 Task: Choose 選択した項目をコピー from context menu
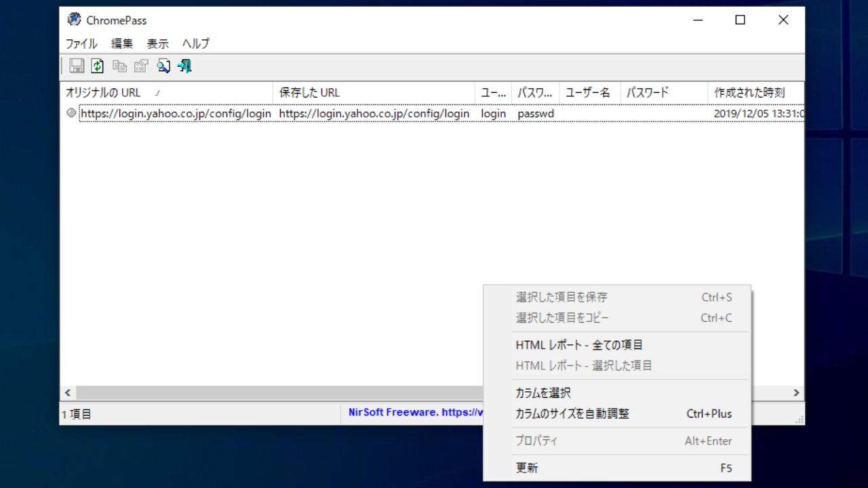click(617, 317)
